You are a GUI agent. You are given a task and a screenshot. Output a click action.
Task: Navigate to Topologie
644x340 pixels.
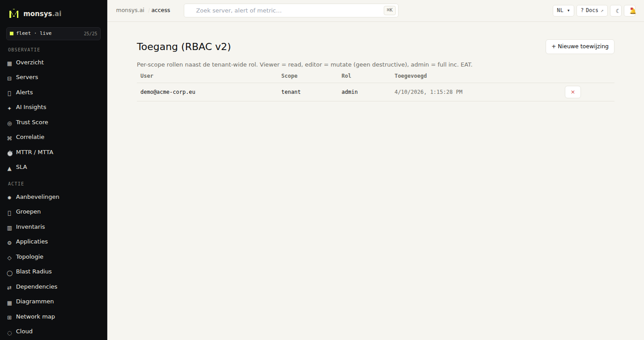54,257
